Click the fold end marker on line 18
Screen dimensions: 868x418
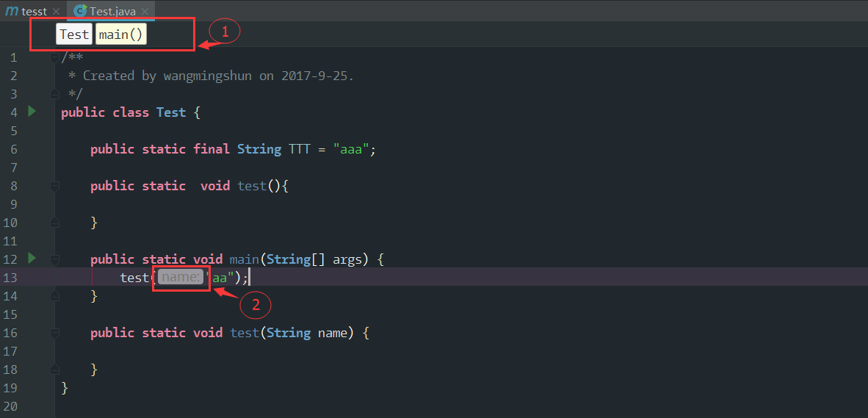pos(54,370)
